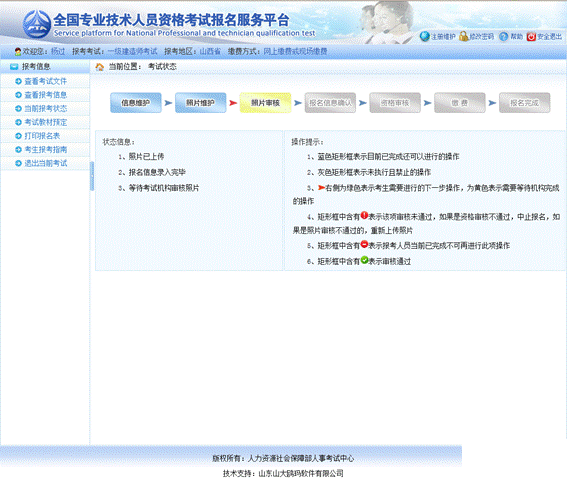Screen dimensions: 567x484
Task: Click the bullet icon next to 考试教材预定
Action: coord(18,122)
